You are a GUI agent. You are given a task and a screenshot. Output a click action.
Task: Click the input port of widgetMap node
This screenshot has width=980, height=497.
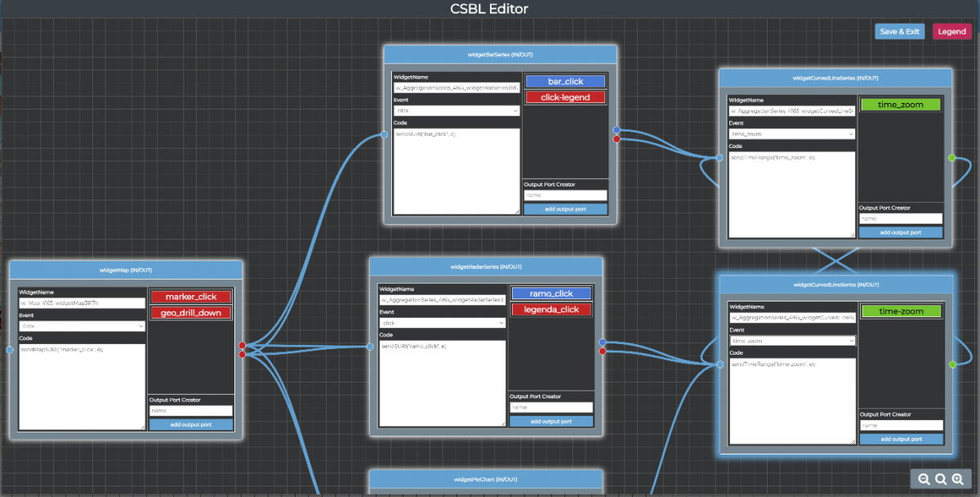(x=10, y=350)
